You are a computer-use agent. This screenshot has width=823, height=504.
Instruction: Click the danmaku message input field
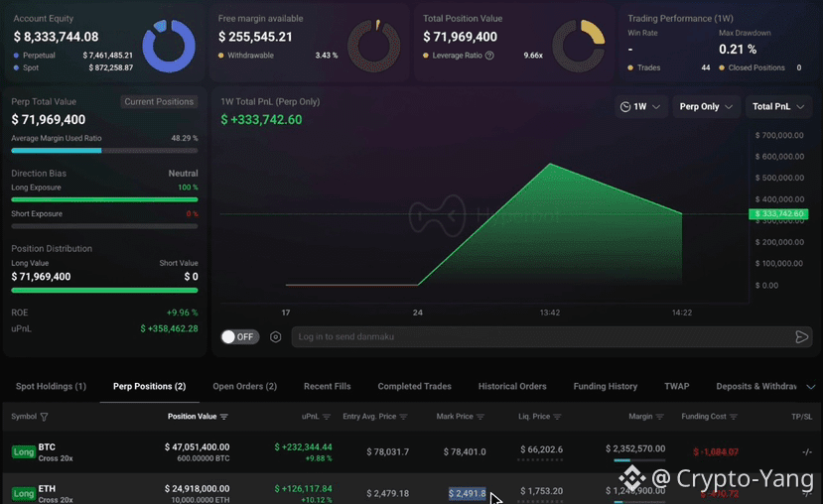543,336
